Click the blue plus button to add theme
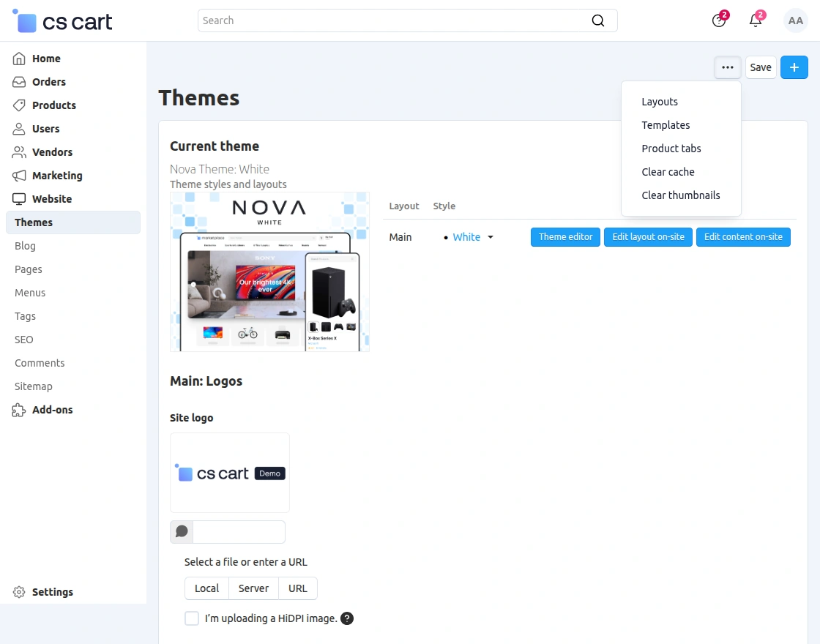The width and height of the screenshot is (820, 644). click(x=794, y=67)
